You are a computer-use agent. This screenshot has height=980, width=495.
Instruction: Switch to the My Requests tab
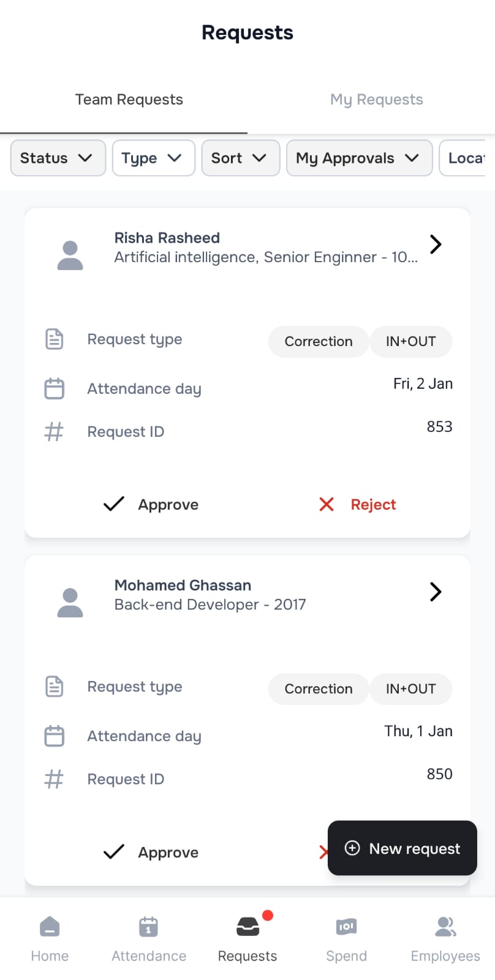(x=376, y=99)
